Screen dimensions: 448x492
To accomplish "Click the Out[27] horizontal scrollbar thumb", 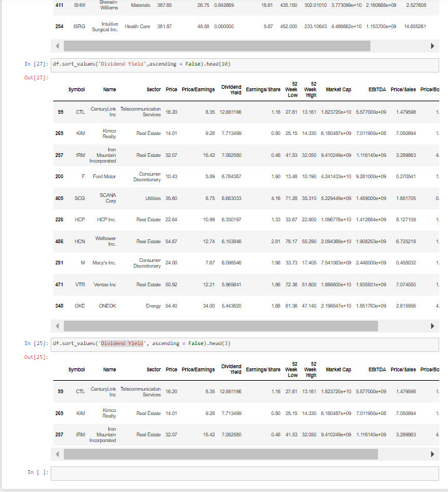I will click(x=221, y=326).
